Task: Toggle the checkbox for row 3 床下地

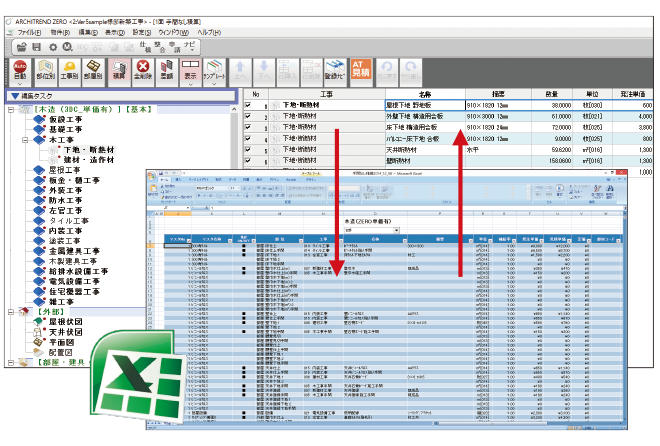Action: pos(248,127)
